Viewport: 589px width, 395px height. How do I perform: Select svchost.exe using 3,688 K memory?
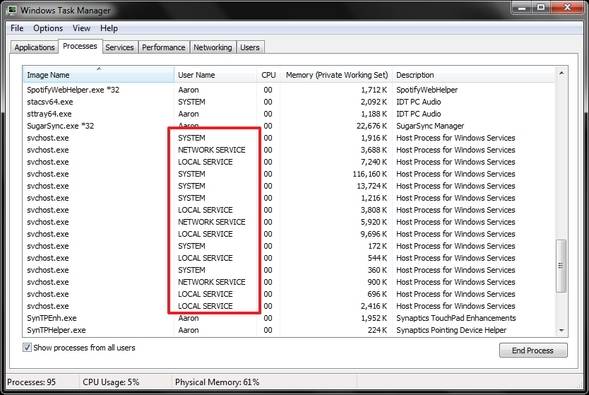pos(288,150)
